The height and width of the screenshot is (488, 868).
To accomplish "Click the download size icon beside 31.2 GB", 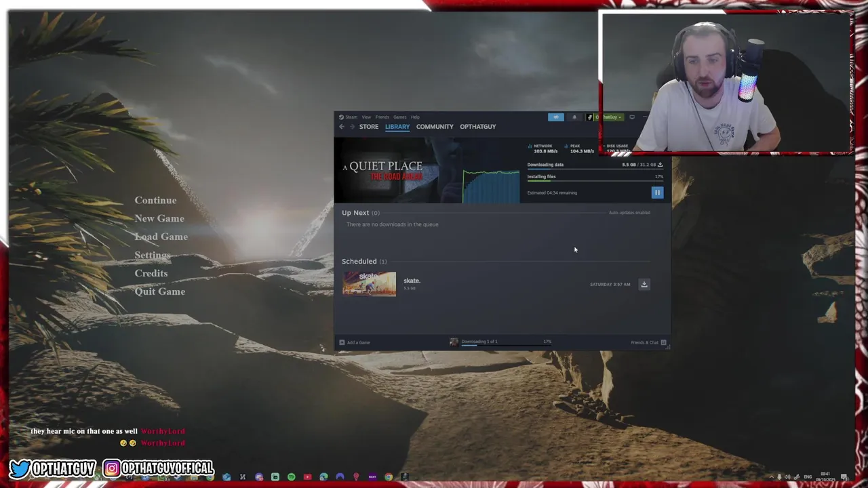I will [x=660, y=165].
